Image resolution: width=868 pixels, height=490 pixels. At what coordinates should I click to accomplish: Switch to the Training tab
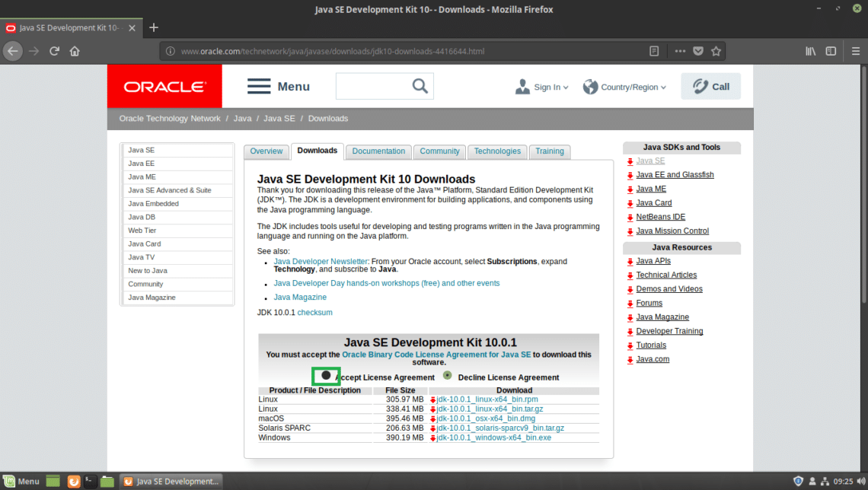click(550, 151)
